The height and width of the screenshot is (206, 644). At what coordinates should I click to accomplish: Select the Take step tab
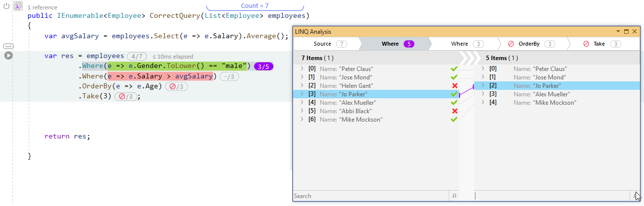pos(604,44)
